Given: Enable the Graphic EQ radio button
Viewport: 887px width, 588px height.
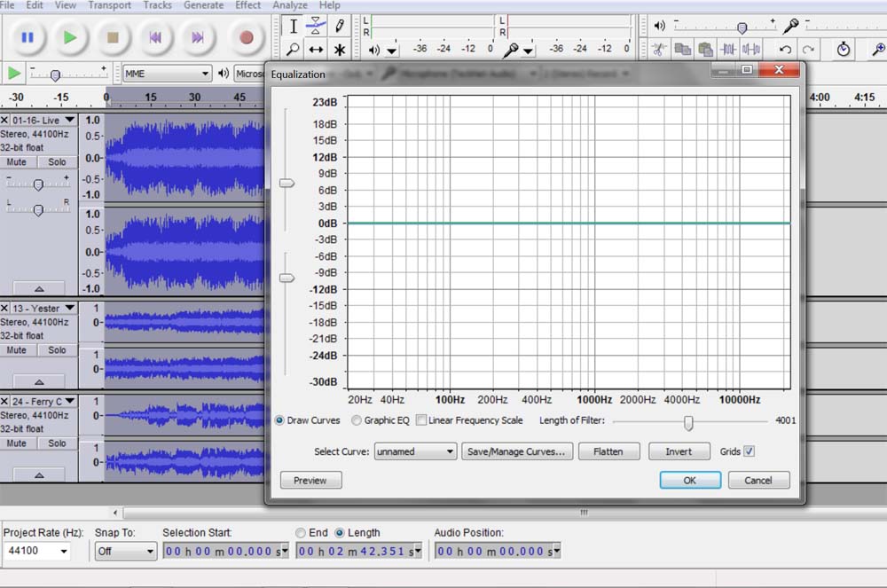Looking at the screenshot, I should click(357, 420).
